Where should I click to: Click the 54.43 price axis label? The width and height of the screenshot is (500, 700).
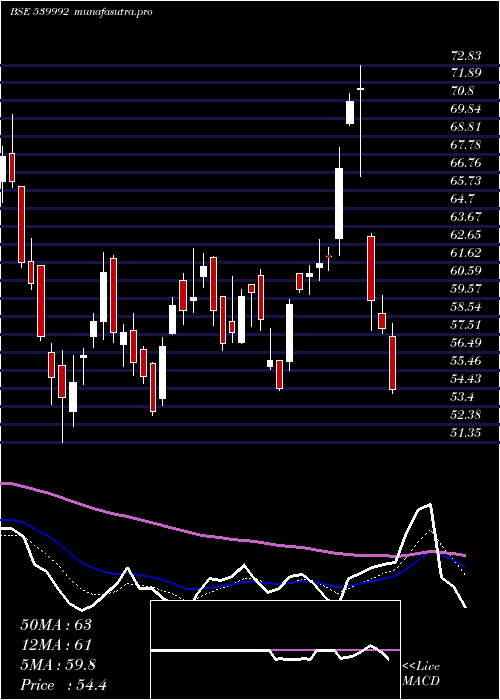coord(466,379)
